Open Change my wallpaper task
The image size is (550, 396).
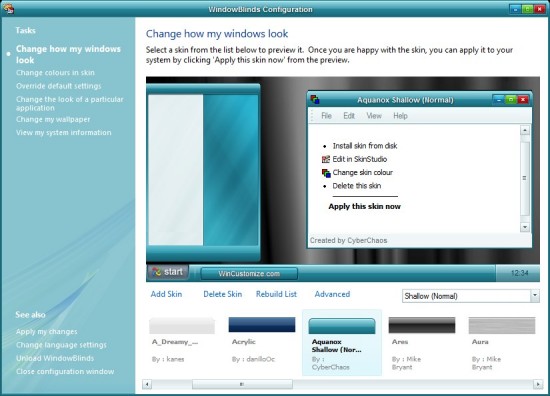point(53,119)
